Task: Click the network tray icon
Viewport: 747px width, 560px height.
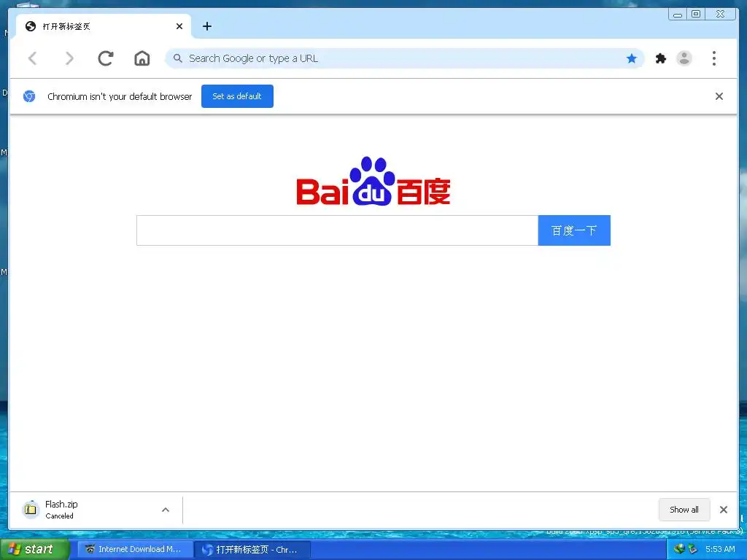Action: [679, 549]
